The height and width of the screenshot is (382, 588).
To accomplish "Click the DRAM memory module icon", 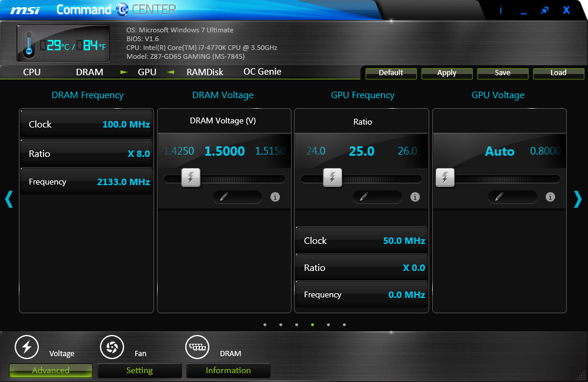I will pyautogui.click(x=197, y=347).
